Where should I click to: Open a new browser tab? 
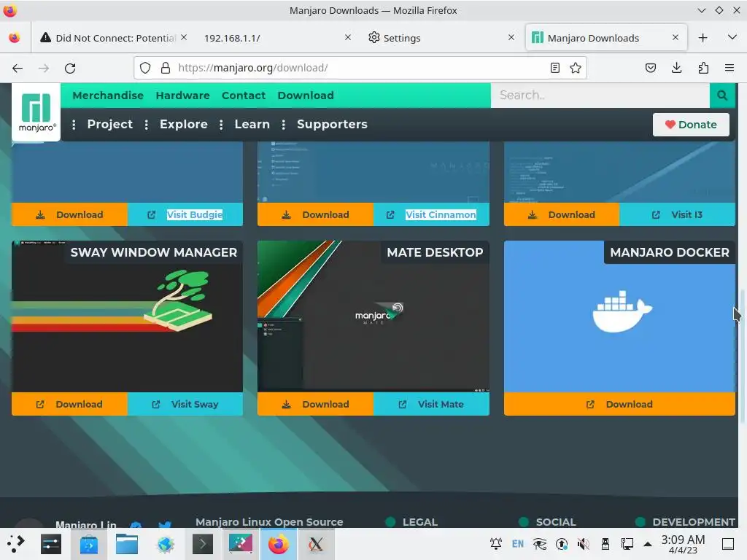coord(703,38)
